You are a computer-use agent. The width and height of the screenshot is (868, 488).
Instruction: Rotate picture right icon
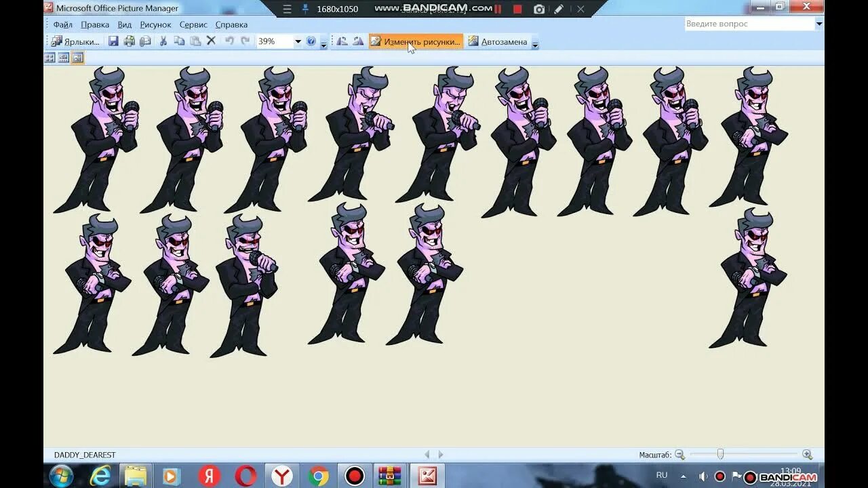point(358,41)
